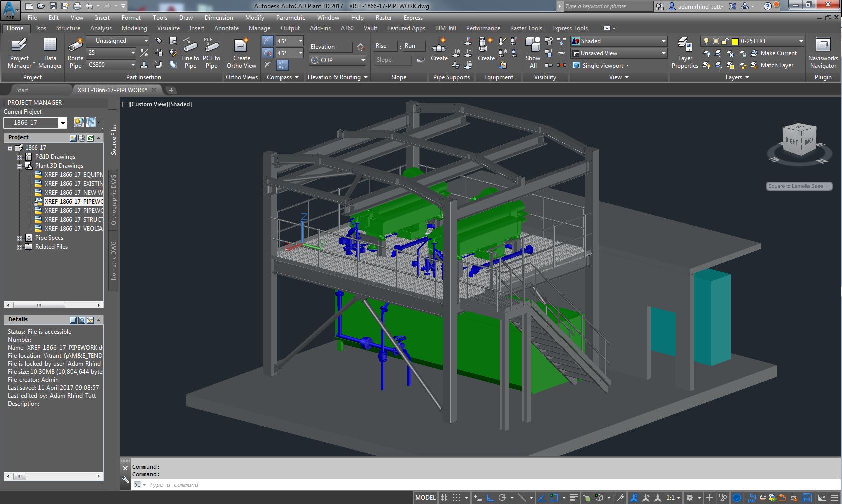Open the Draw menu
Viewport: 842px width, 504px height.
186,18
